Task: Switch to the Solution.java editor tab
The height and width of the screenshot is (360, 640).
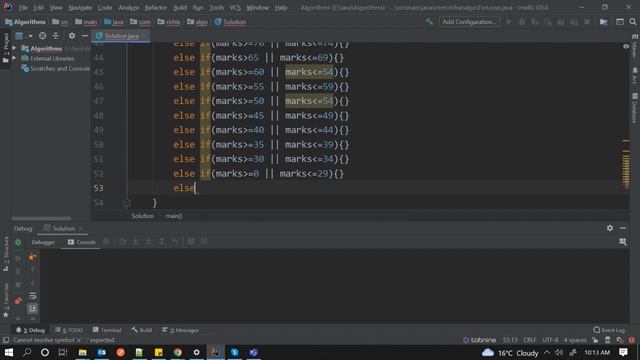Action: pyautogui.click(x=120, y=36)
